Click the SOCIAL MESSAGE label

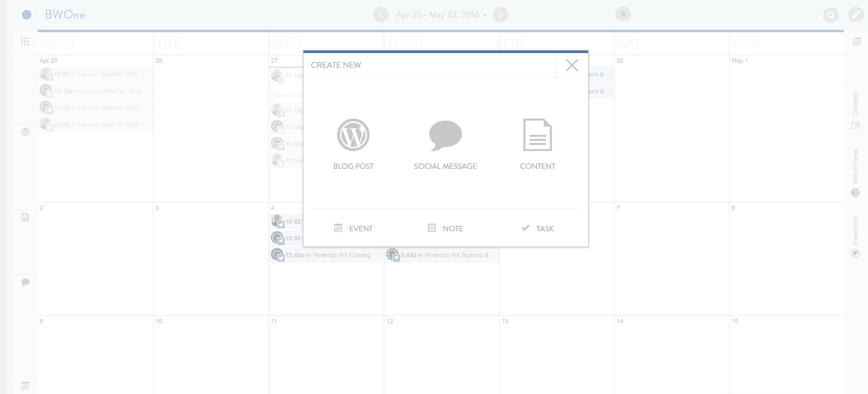pos(445,166)
